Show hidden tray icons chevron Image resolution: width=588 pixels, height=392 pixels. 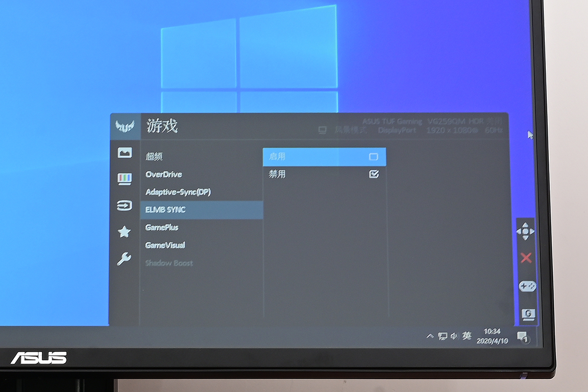[x=430, y=336]
